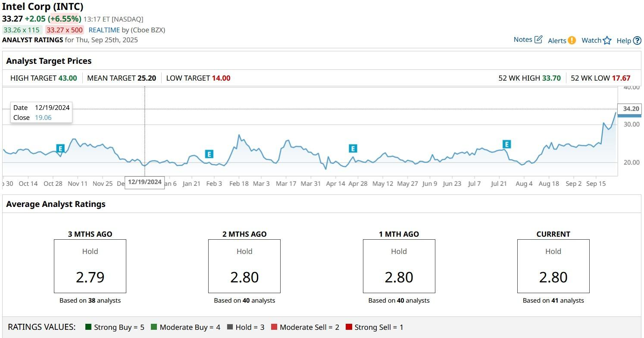The width and height of the screenshot is (644, 338).
Task: Click the earnings marker near Jul 21
Action: coord(506,144)
